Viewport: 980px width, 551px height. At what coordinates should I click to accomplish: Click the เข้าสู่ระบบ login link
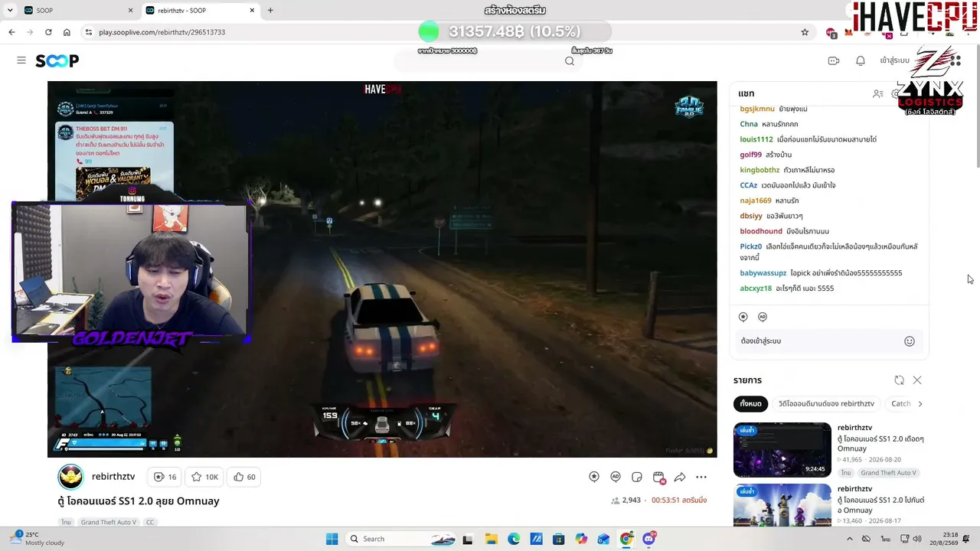(894, 60)
